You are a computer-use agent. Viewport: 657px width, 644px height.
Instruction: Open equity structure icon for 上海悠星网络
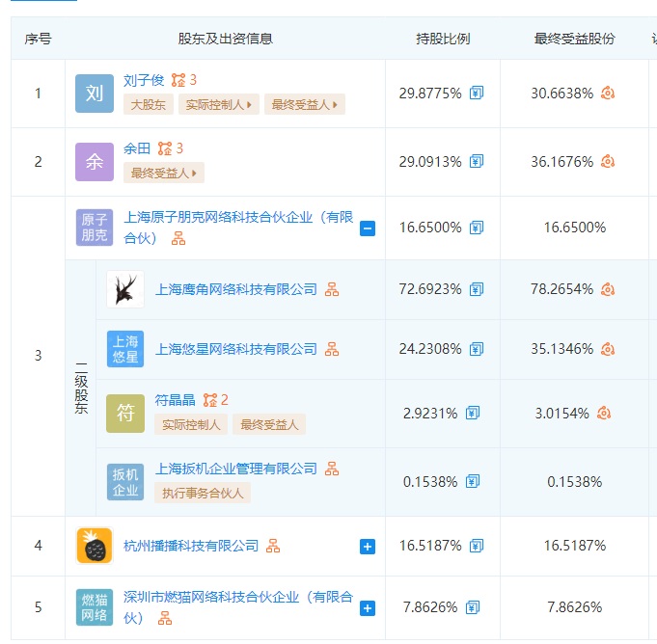pyautogui.click(x=332, y=349)
